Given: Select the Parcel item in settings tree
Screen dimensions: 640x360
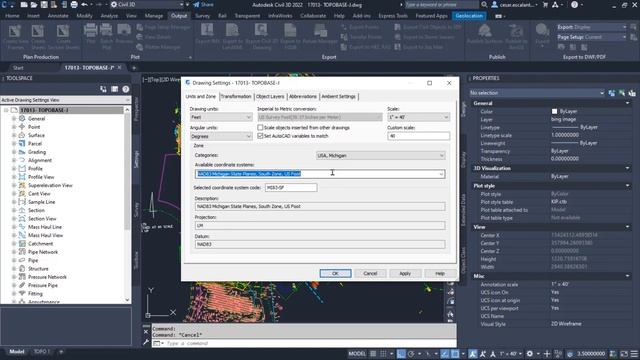Looking at the screenshot, I should click(x=35, y=144).
